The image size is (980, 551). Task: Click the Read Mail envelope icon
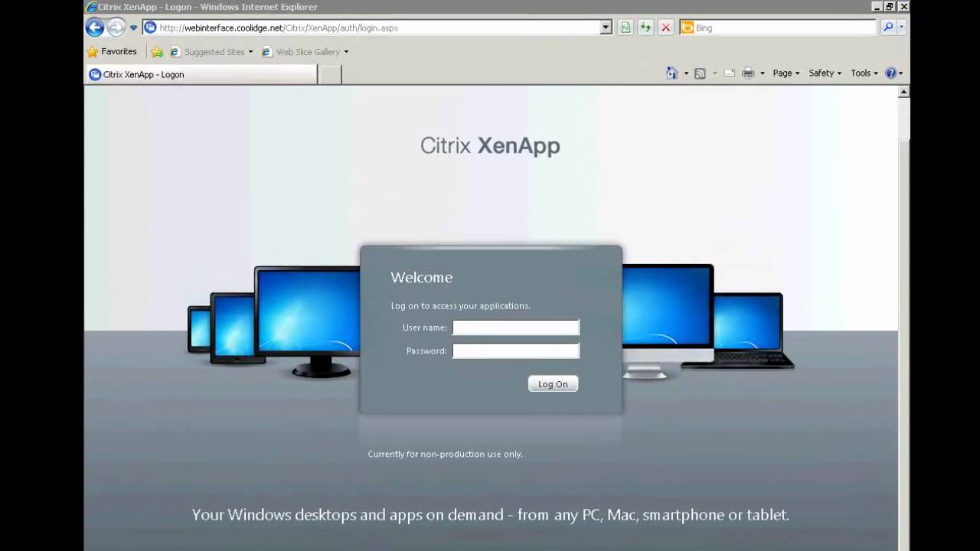coord(730,73)
